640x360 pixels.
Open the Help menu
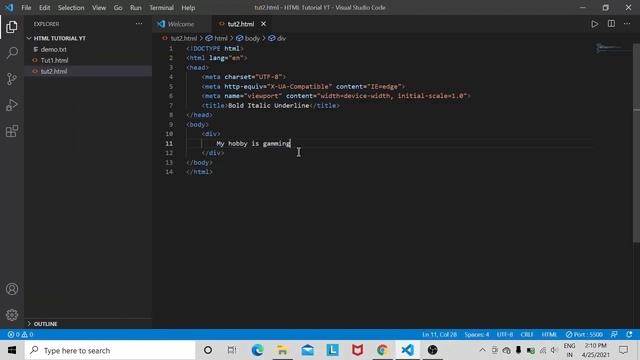click(188, 8)
